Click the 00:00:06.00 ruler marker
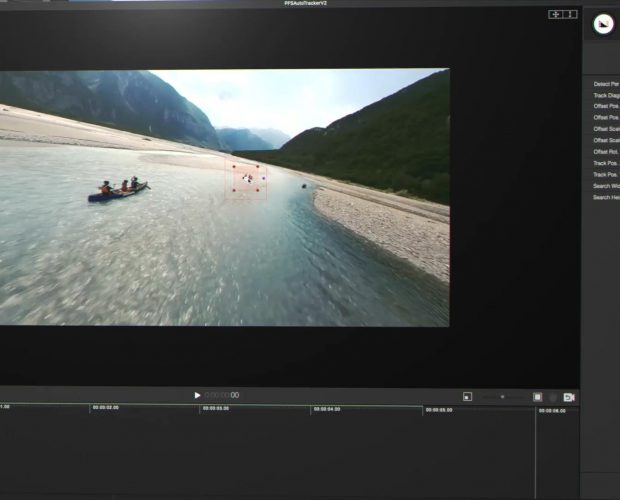Viewport: 620px width, 500px height. pos(552,411)
